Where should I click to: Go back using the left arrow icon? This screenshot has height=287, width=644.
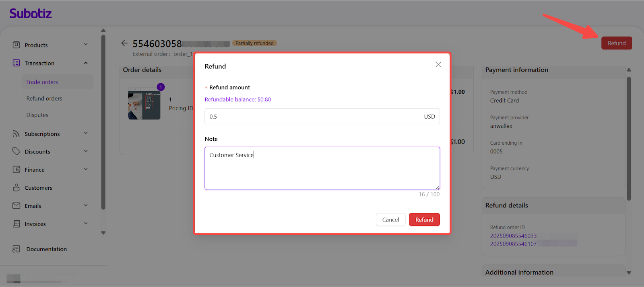click(124, 43)
